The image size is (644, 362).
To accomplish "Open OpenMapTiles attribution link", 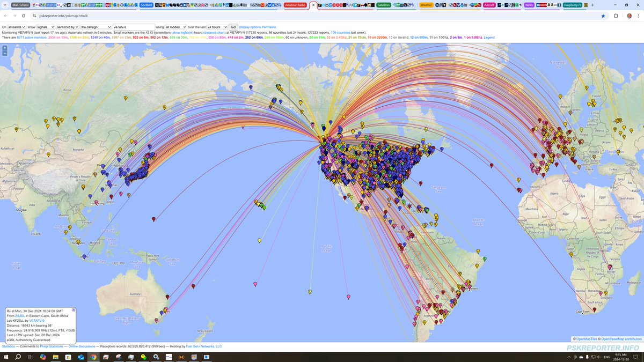I will coord(588,339).
